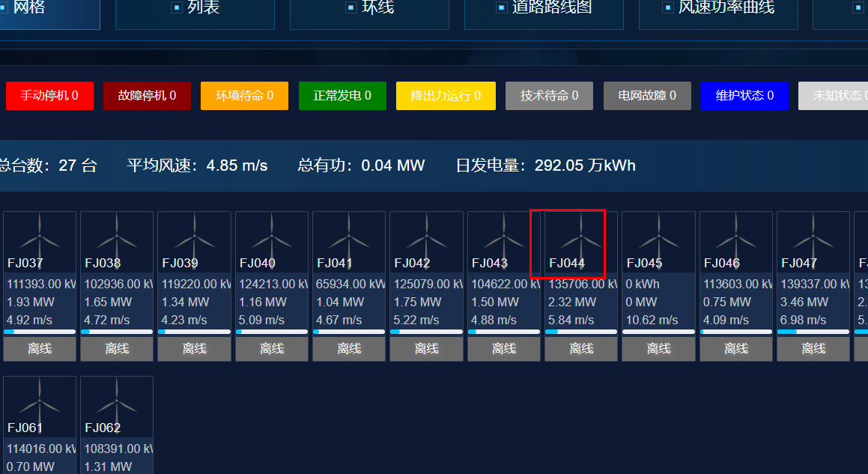Open the FJ044 wind turbine icon
The image size is (868, 474).
coord(581,234)
